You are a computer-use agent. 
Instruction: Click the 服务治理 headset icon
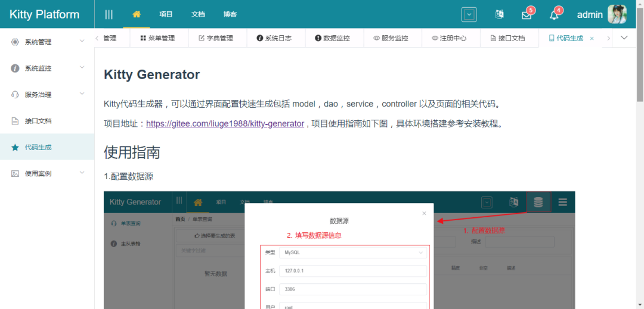tap(15, 95)
